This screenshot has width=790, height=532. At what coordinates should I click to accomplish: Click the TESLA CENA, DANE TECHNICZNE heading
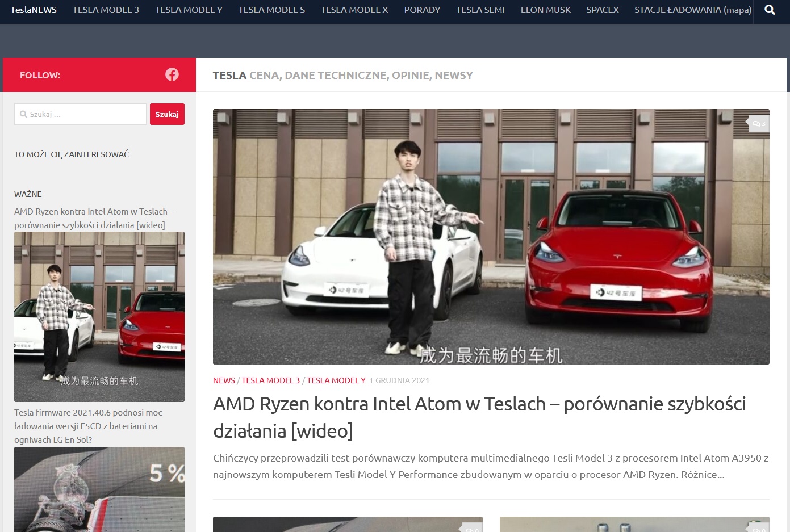[343, 75]
